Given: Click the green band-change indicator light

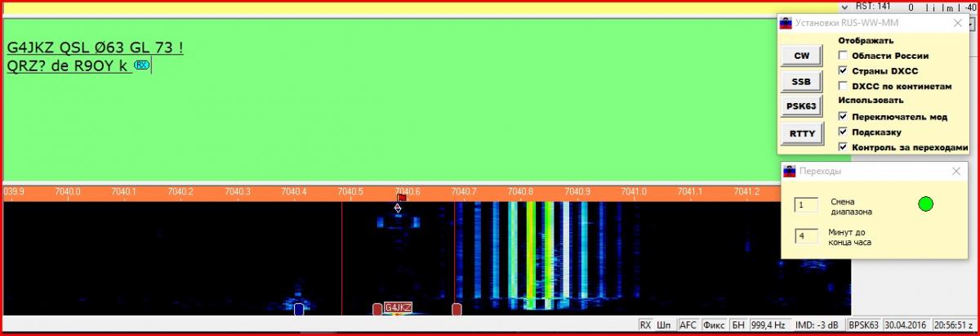Looking at the screenshot, I should coord(925,204).
